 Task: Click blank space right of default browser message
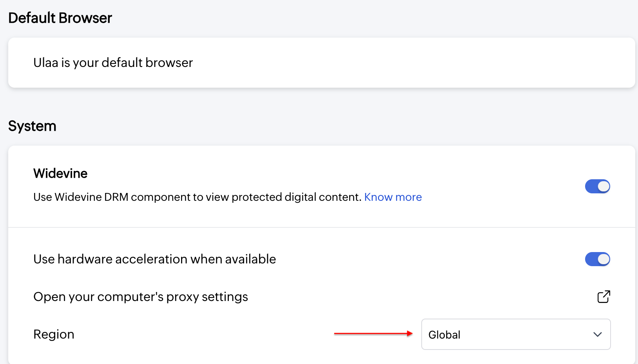coord(411,63)
